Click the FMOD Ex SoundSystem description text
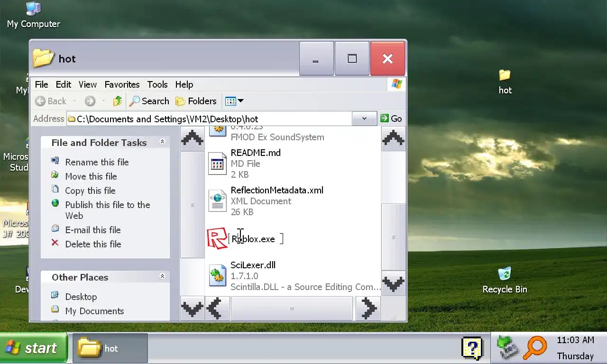 (x=277, y=137)
